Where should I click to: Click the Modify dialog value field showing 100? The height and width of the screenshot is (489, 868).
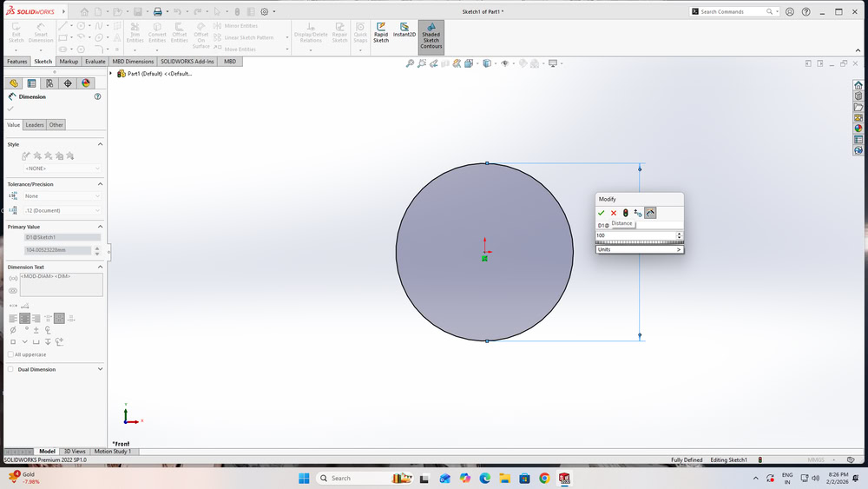635,235
